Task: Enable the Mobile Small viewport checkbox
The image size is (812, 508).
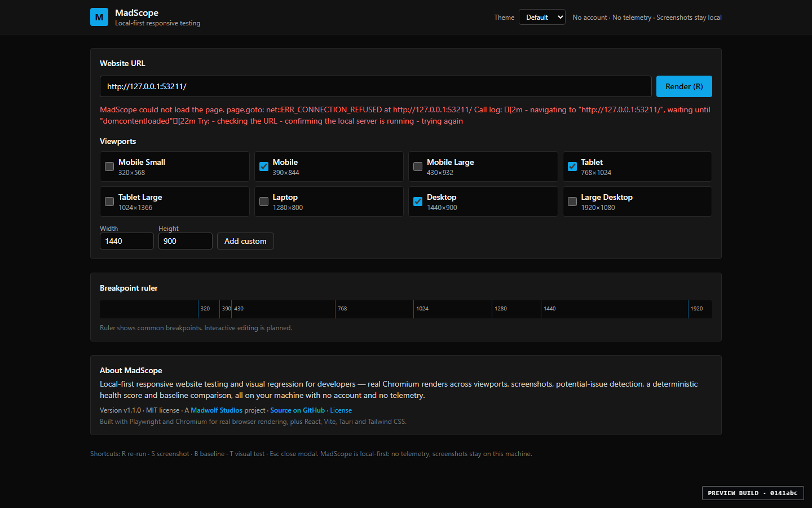Action: (x=109, y=167)
